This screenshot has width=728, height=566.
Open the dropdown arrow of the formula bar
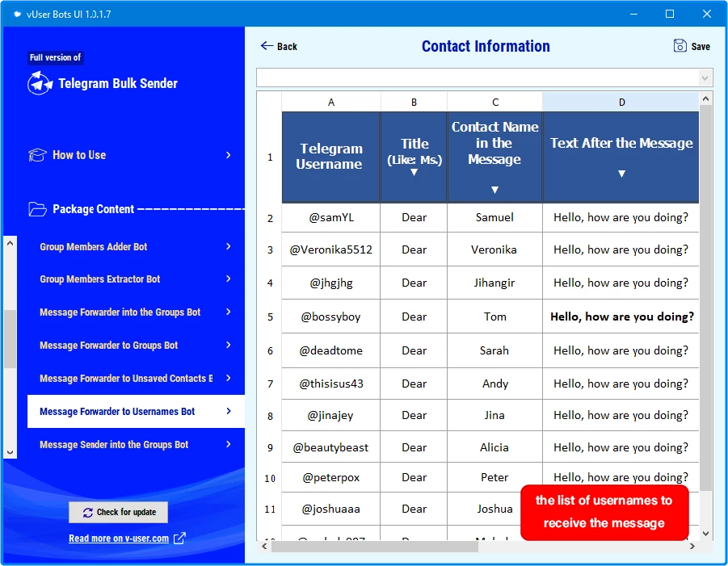(x=705, y=78)
